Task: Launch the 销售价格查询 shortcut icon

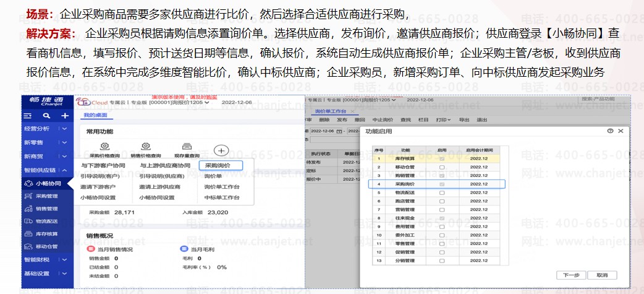Action: [x=145, y=146]
